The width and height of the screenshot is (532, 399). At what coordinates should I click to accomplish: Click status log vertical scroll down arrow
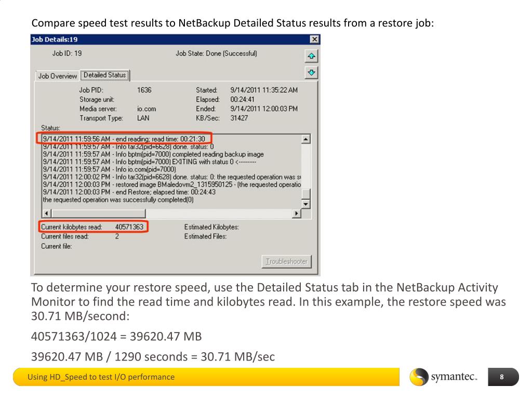point(305,204)
